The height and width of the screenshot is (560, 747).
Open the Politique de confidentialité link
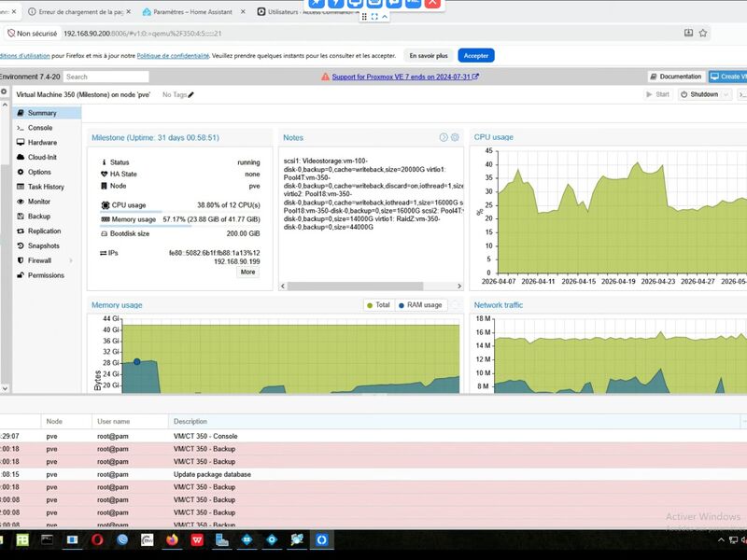pyautogui.click(x=173, y=56)
